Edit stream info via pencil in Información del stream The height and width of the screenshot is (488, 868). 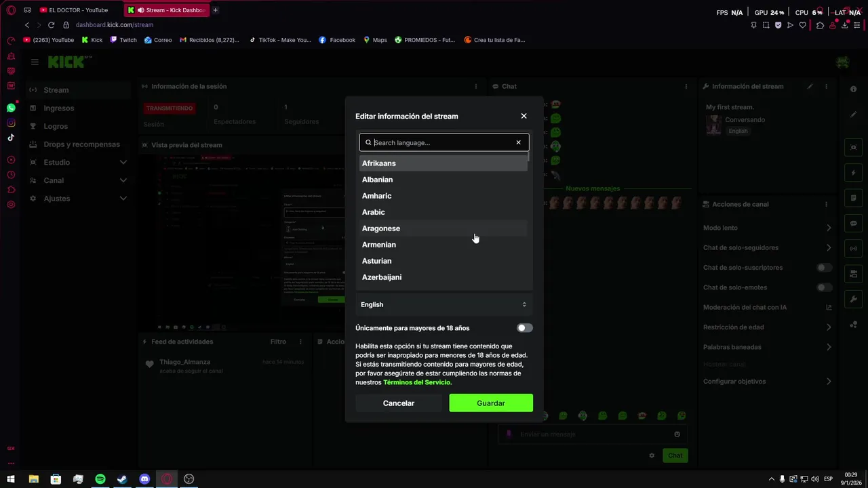(x=810, y=87)
